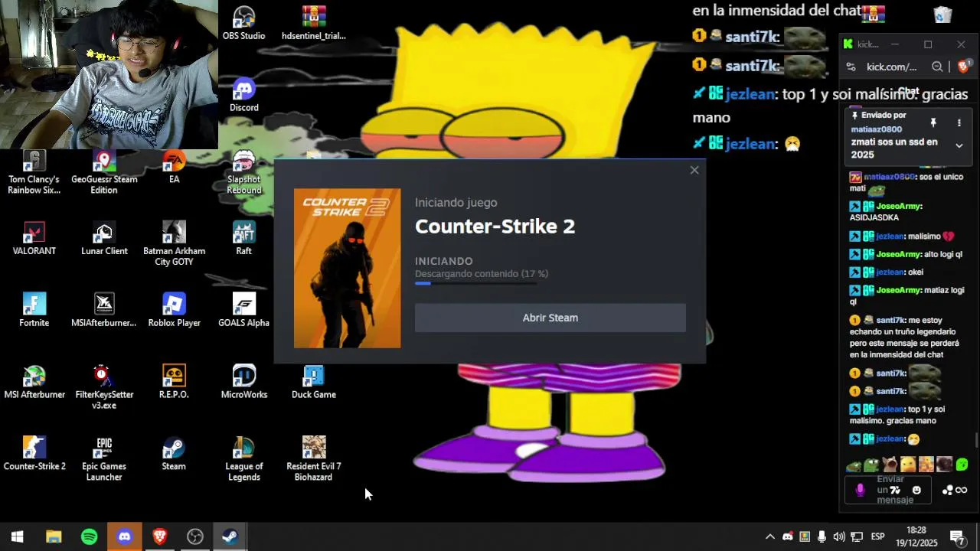This screenshot has height=551, width=980.
Task: Unpin the pinned chat message
Action: tap(933, 122)
